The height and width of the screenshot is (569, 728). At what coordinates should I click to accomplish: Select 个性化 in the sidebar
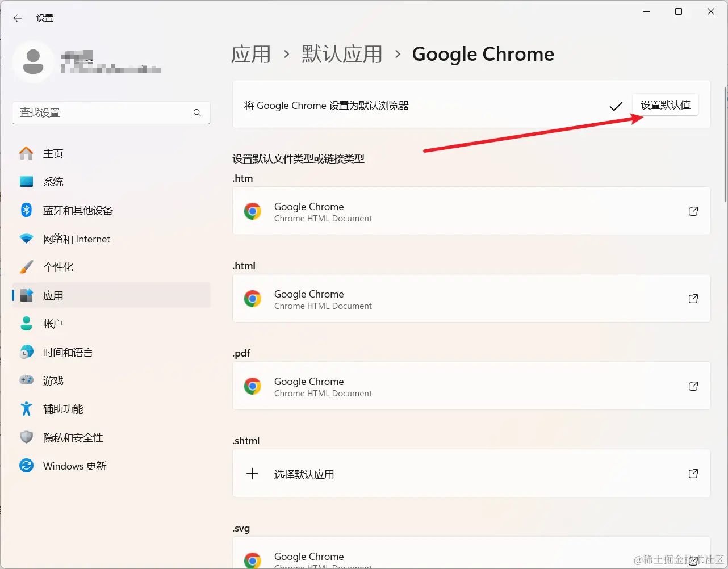[x=111, y=267]
